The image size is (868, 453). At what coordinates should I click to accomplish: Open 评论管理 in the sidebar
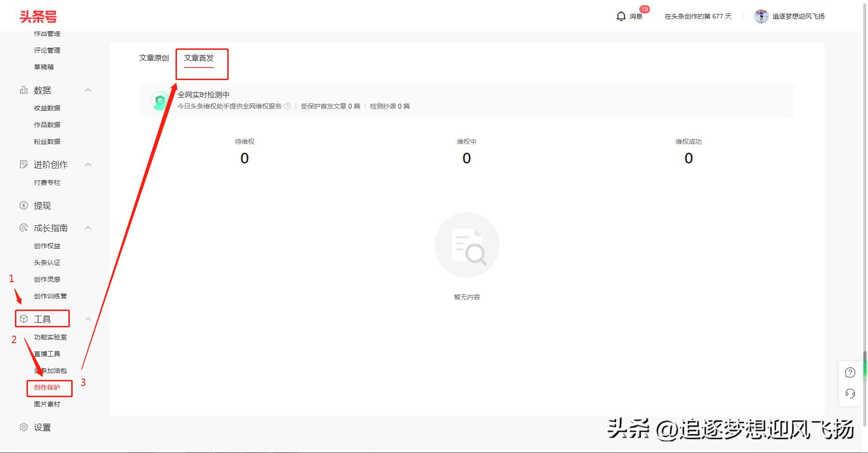click(x=47, y=50)
